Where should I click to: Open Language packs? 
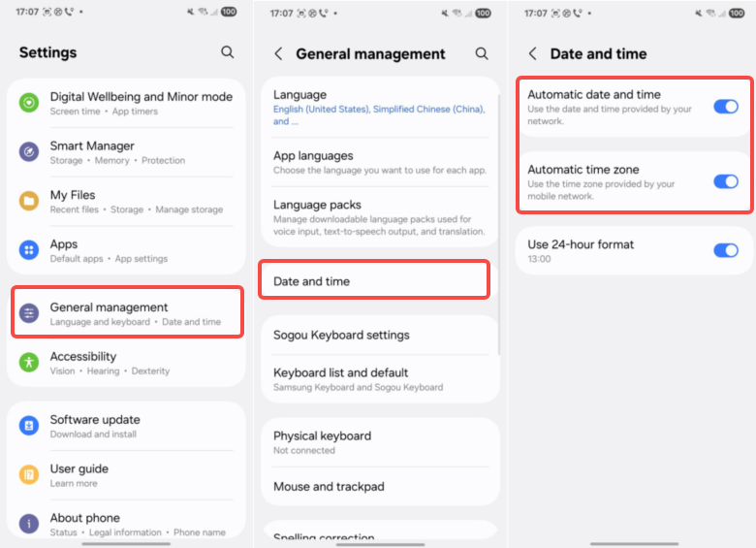point(380,217)
